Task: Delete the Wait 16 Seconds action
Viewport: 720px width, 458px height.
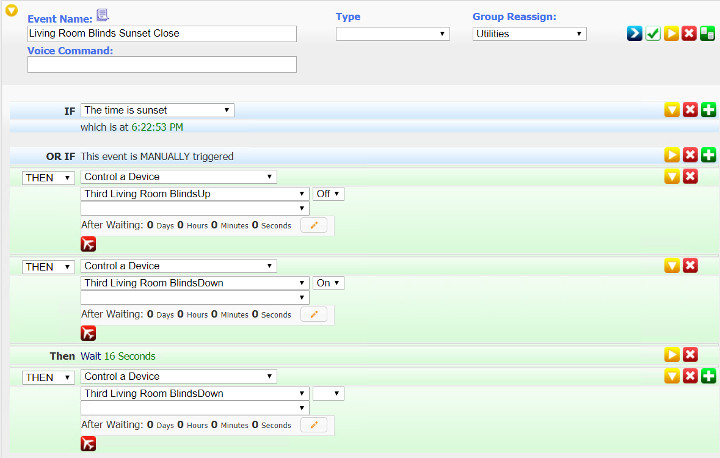Action: [690, 355]
